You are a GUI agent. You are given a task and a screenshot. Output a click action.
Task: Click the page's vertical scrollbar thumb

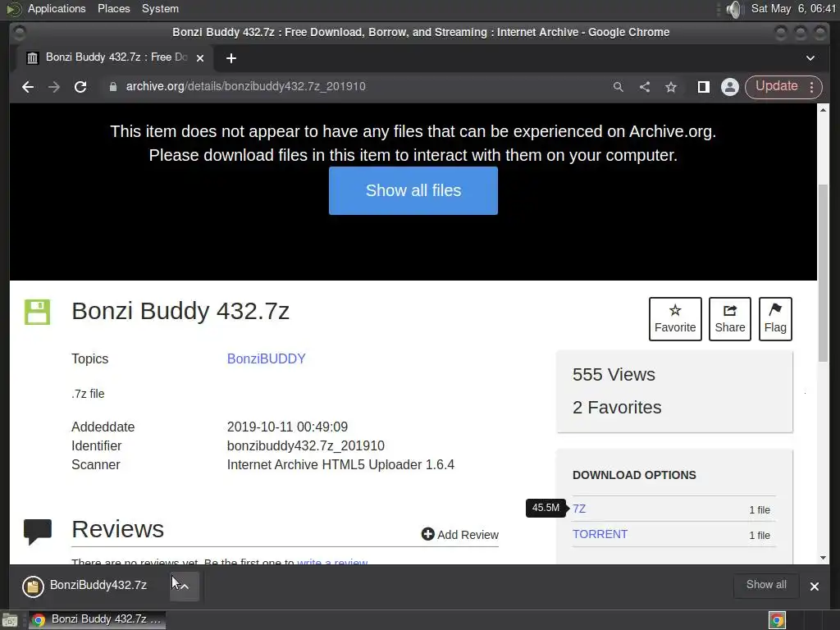point(823,272)
